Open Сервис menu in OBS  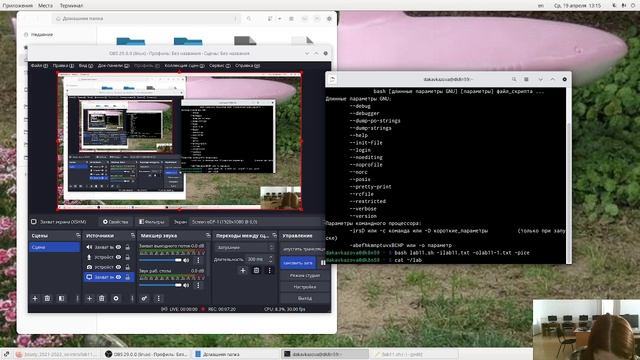pos(220,65)
